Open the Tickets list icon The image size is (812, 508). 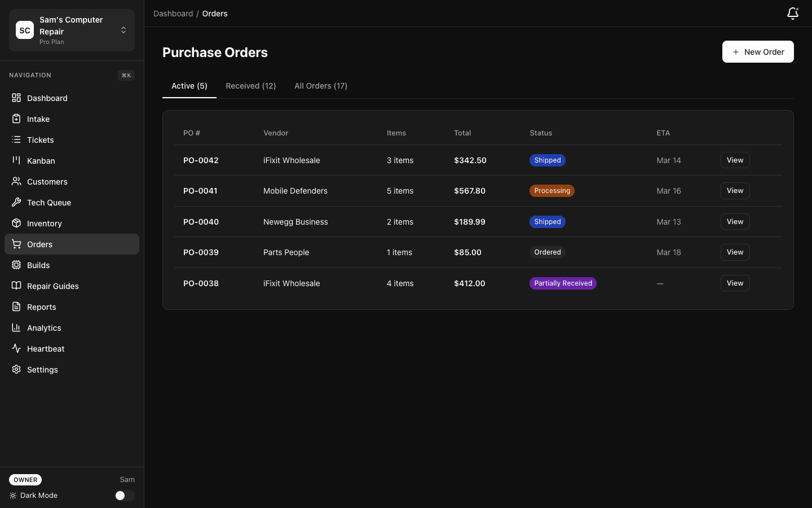coord(16,140)
